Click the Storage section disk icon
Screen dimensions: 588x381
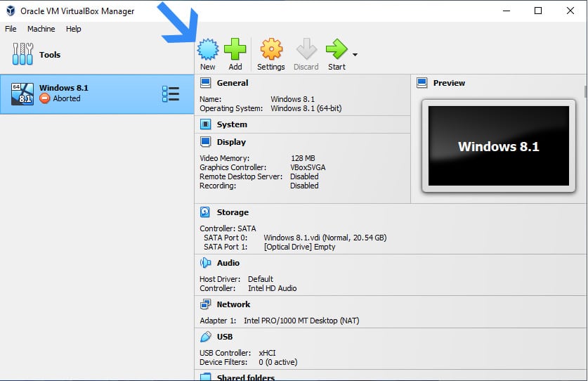point(205,212)
